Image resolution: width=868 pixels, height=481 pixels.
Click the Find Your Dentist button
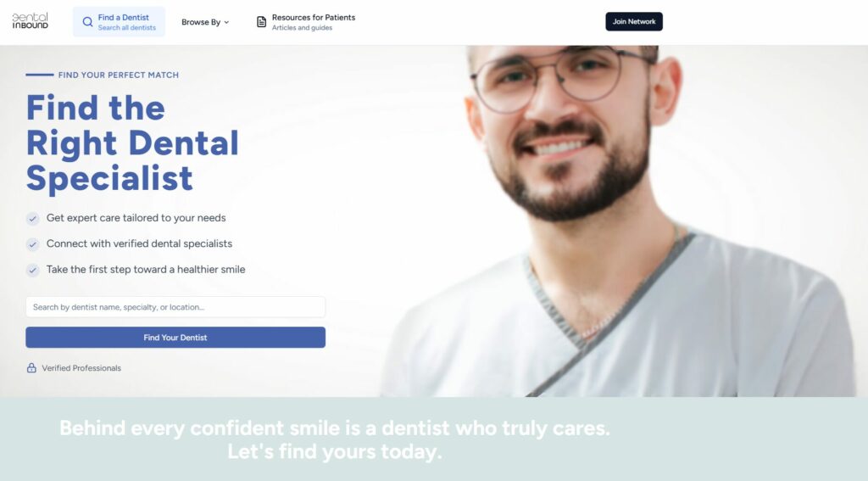(175, 338)
